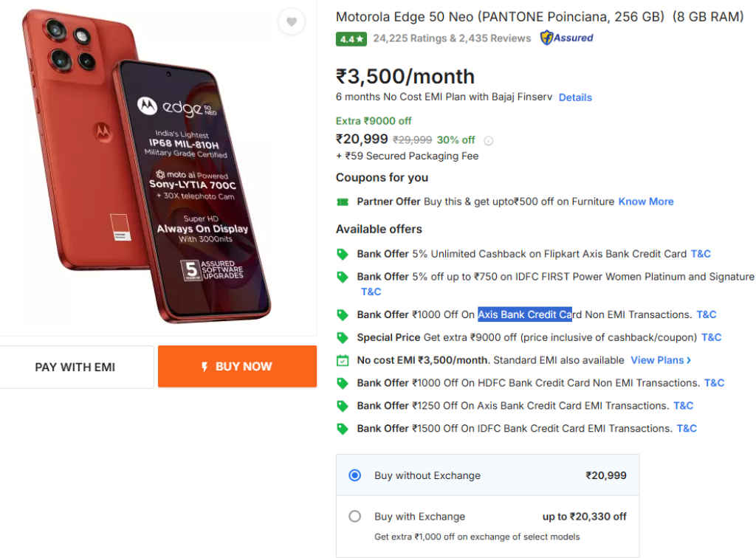The width and height of the screenshot is (756, 558).
Task: Click the tag icon beside IDFC EMI offer
Action: click(x=343, y=428)
